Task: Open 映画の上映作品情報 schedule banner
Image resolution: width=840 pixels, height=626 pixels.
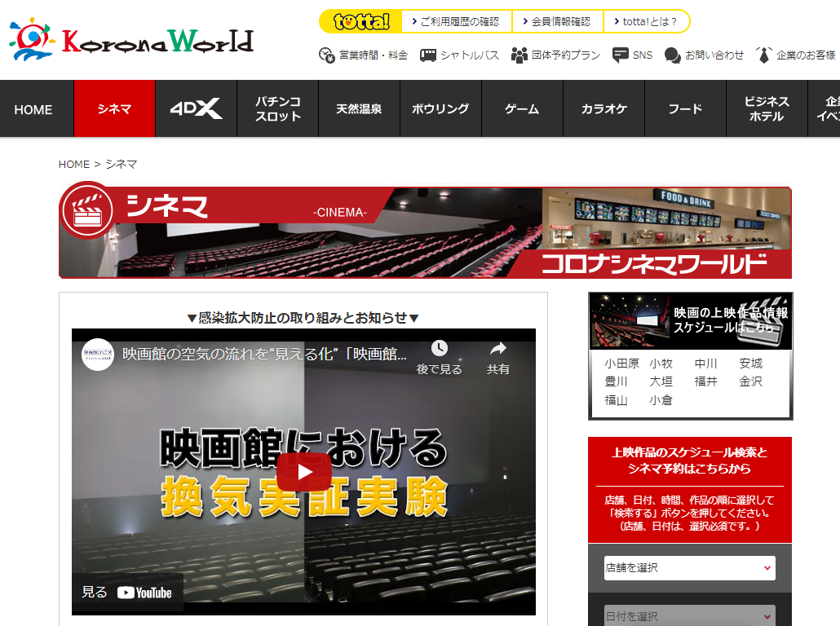Action: [691, 321]
